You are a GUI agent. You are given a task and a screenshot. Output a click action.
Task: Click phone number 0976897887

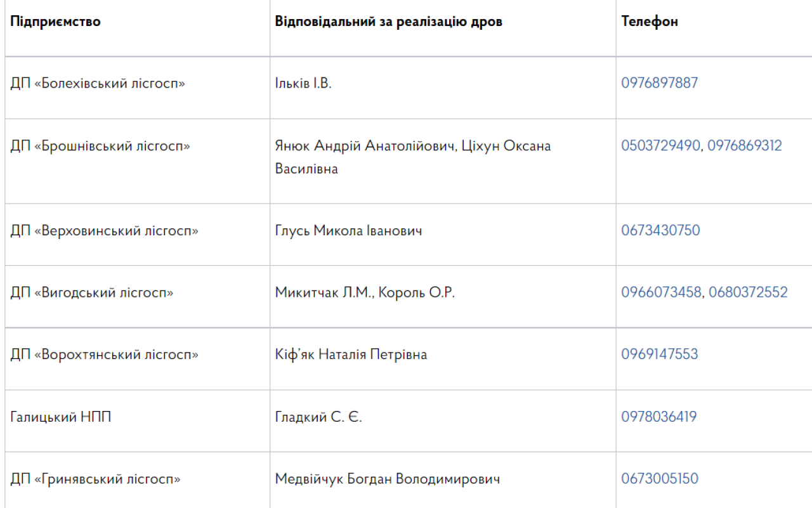pyautogui.click(x=659, y=83)
